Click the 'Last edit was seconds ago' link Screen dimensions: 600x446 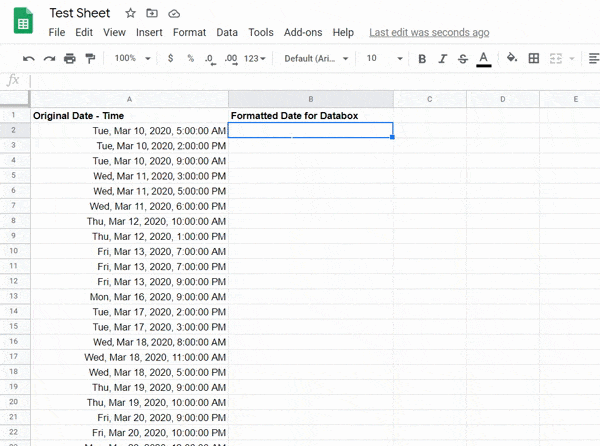click(x=429, y=32)
